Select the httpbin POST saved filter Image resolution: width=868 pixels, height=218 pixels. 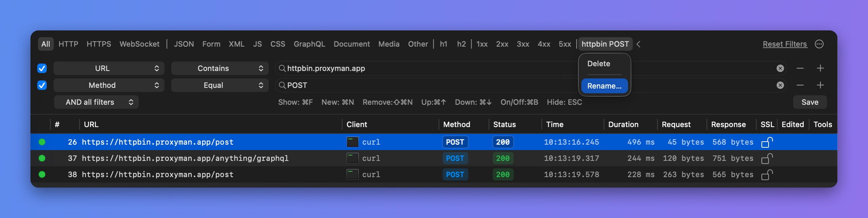605,44
